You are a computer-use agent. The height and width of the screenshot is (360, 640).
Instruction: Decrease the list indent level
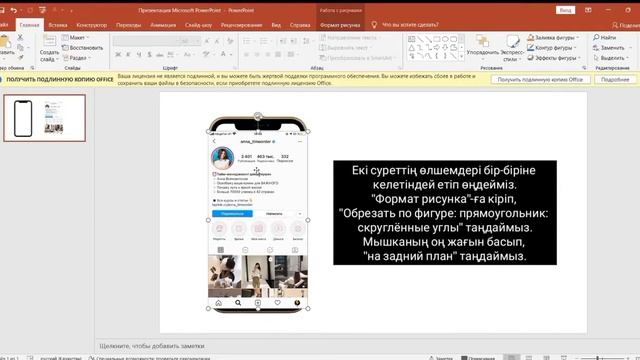point(283,41)
